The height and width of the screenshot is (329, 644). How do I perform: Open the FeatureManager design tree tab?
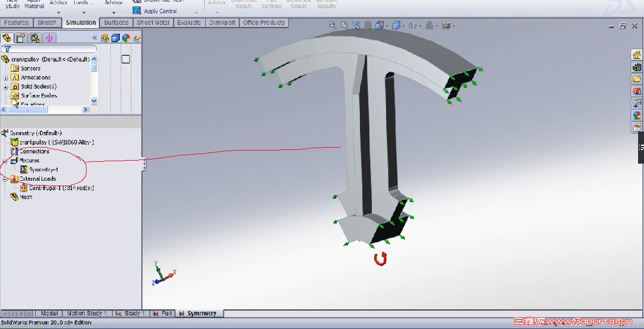[x=7, y=38]
